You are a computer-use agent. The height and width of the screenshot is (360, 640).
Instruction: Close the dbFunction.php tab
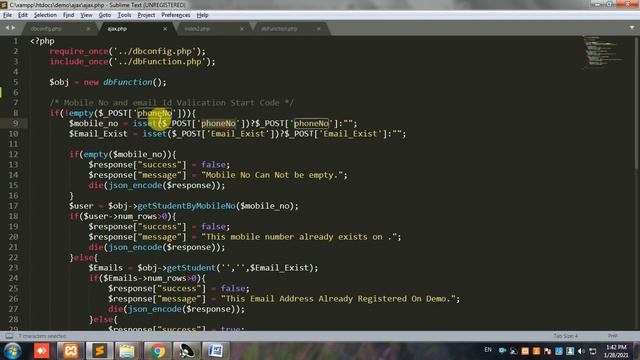coord(318,29)
